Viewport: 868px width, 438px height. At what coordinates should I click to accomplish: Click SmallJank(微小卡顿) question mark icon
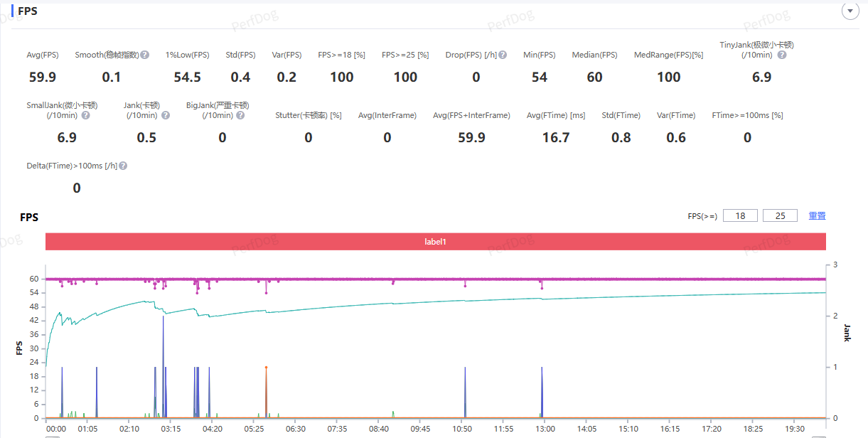pos(85,115)
